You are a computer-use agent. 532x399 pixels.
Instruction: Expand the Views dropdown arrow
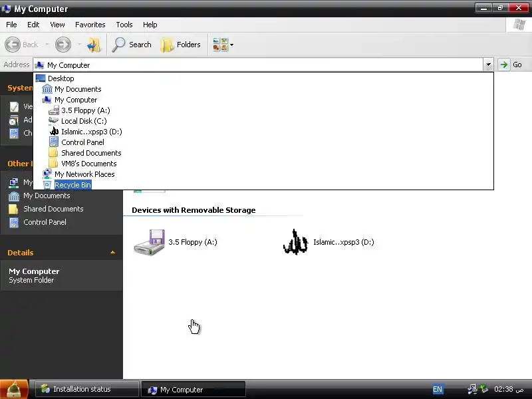[231, 45]
